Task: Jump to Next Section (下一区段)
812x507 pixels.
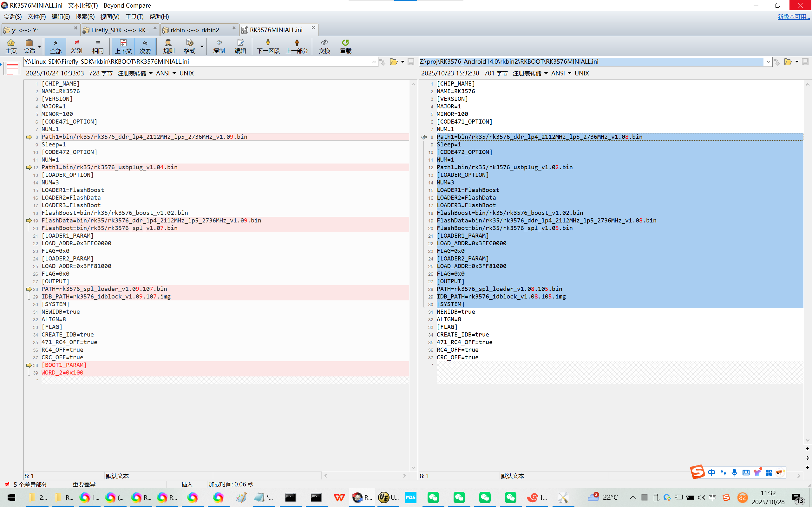Action: tap(268, 46)
